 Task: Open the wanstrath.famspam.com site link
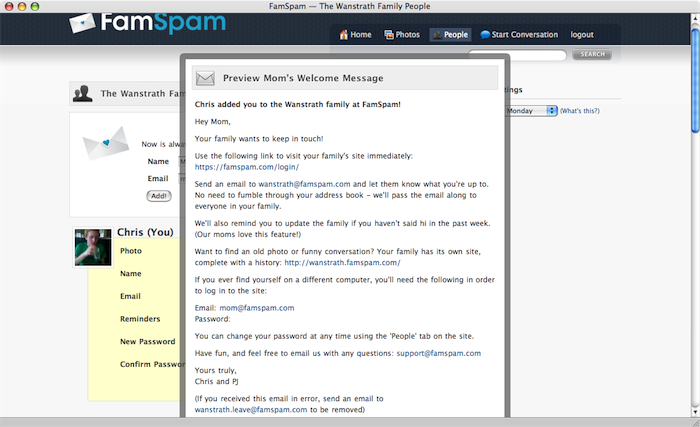tap(342, 262)
